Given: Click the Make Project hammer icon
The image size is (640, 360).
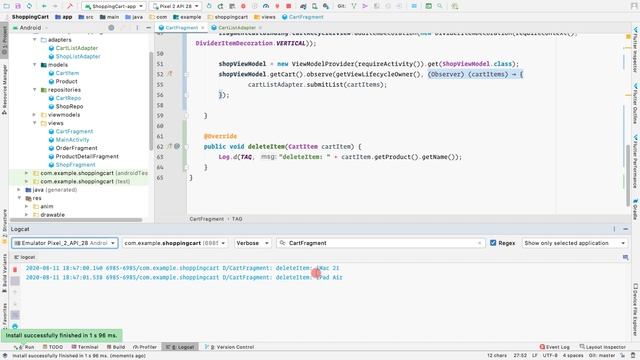Looking at the screenshot, I should [70, 6].
